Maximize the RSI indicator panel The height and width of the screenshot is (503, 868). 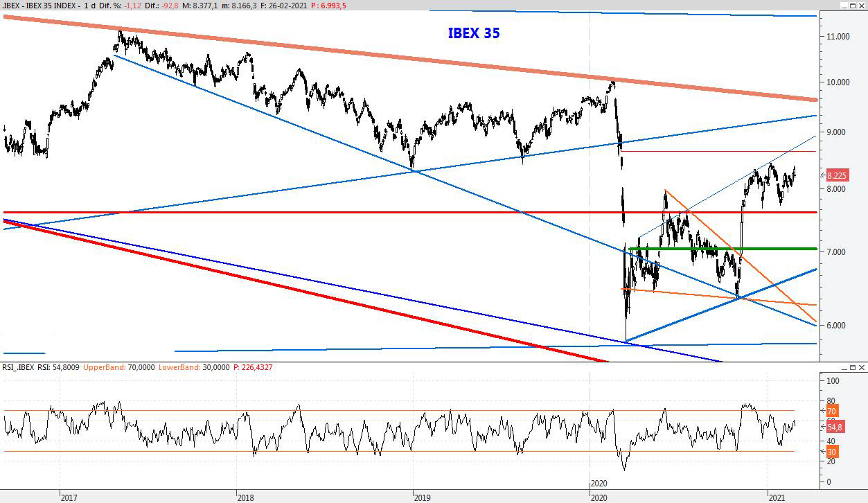click(x=852, y=367)
